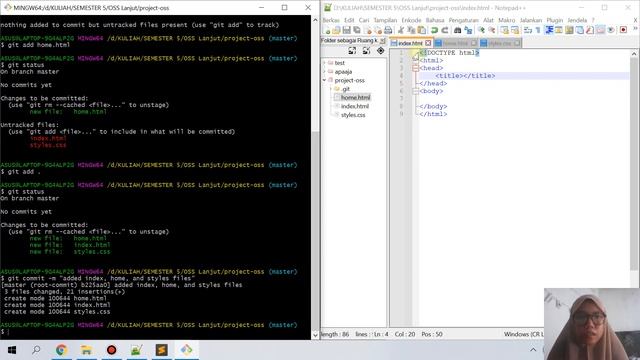Switch to the home.html tab
This screenshot has height=360, width=640.
click(x=456, y=43)
